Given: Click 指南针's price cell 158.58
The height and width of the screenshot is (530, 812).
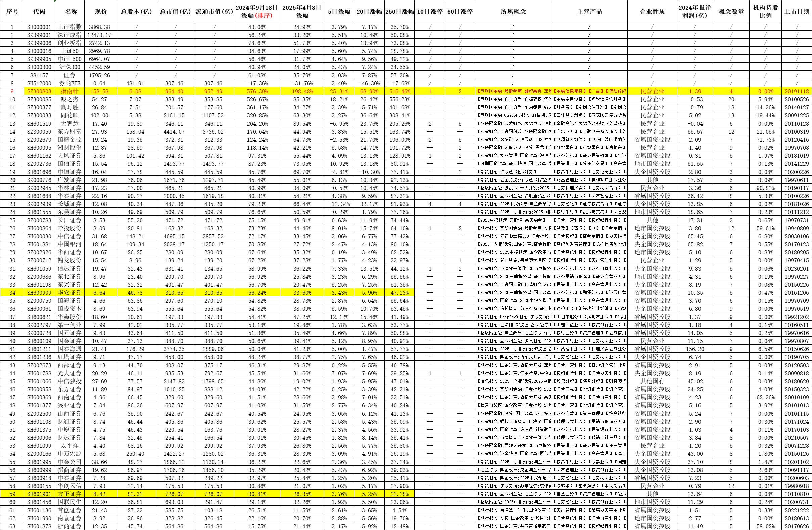Looking at the screenshot, I should [101, 91].
